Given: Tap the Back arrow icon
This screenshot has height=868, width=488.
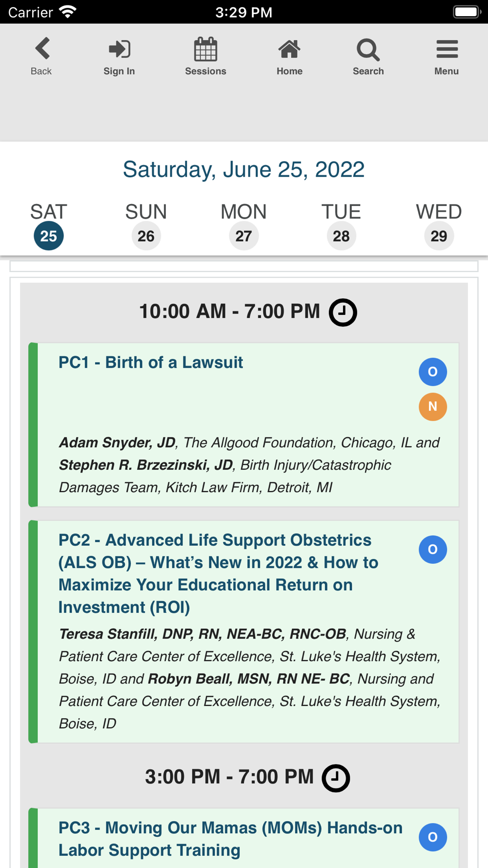Looking at the screenshot, I should [x=42, y=49].
